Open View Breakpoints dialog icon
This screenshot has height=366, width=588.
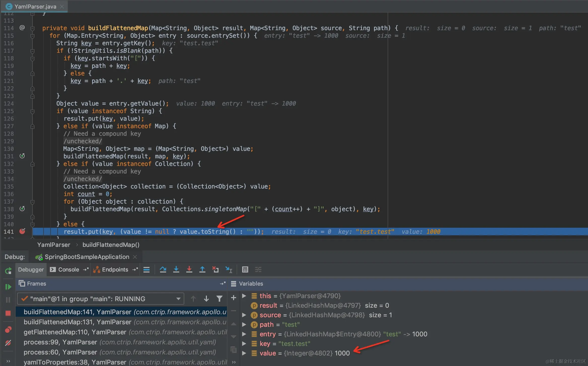pos(8,330)
